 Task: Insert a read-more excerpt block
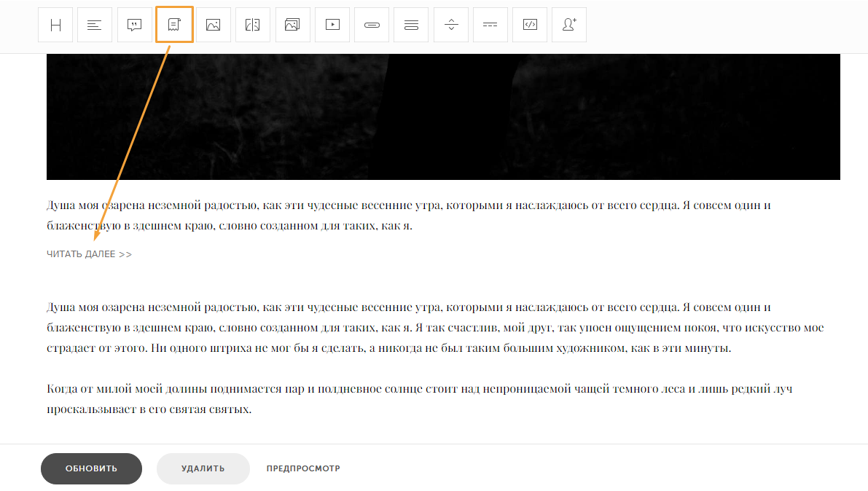coord(174,25)
